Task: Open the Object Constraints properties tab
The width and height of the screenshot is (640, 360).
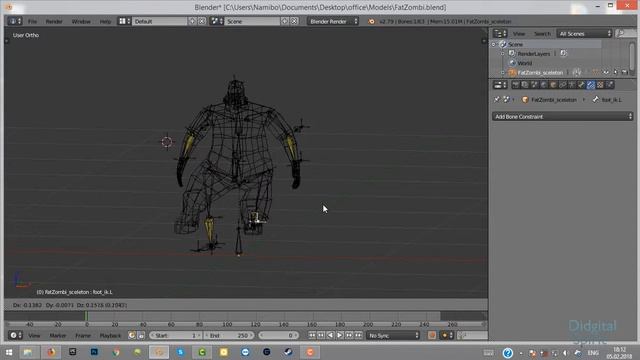Action: (x=562, y=85)
